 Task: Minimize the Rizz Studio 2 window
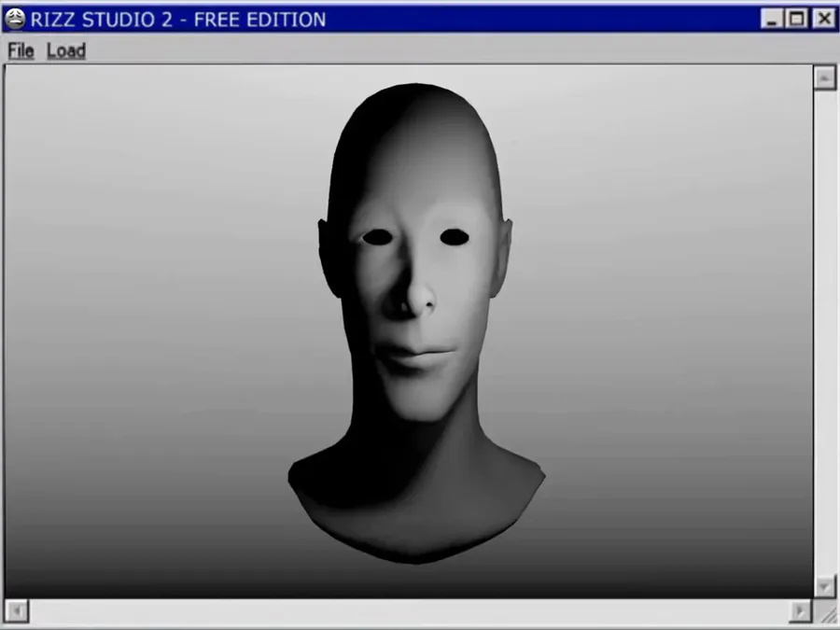772,19
